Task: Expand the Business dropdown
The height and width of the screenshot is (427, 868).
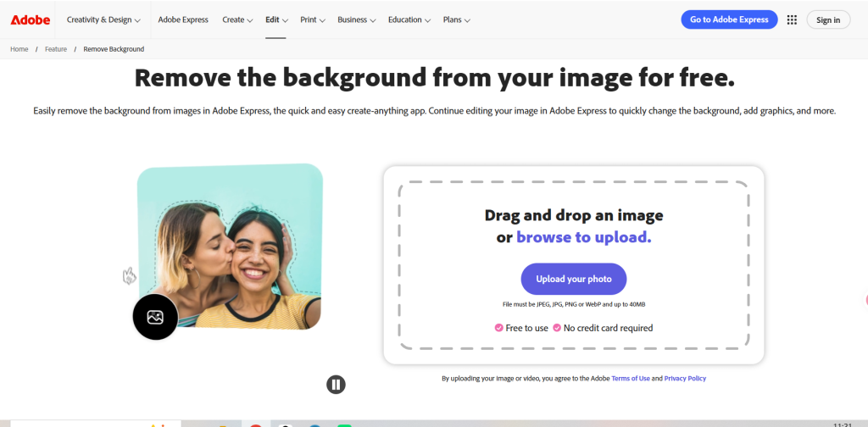Action: [357, 19]
